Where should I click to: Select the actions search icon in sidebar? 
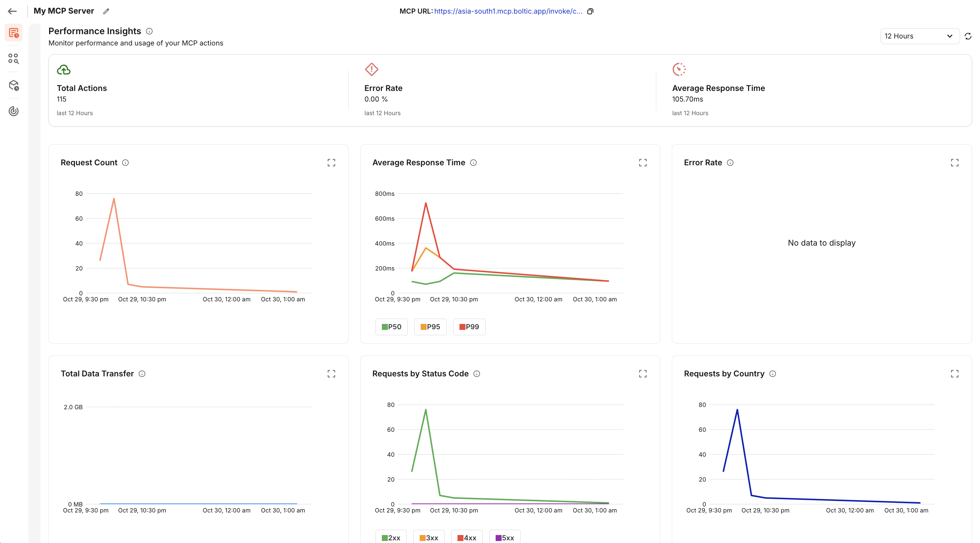(13, 59)
